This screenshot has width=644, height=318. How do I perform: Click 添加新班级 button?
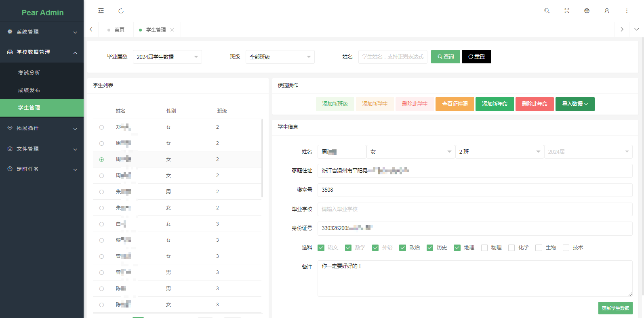tap(335, 104)
